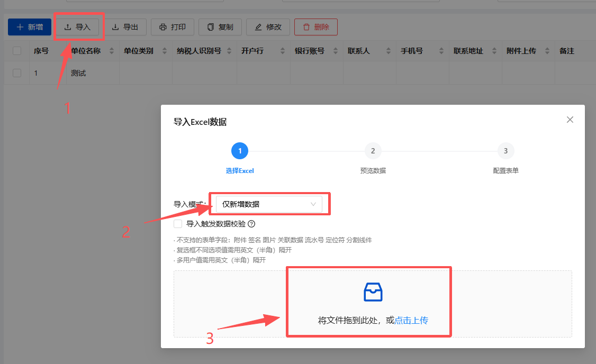Toggle the select-all checkbox in table header

17,51
